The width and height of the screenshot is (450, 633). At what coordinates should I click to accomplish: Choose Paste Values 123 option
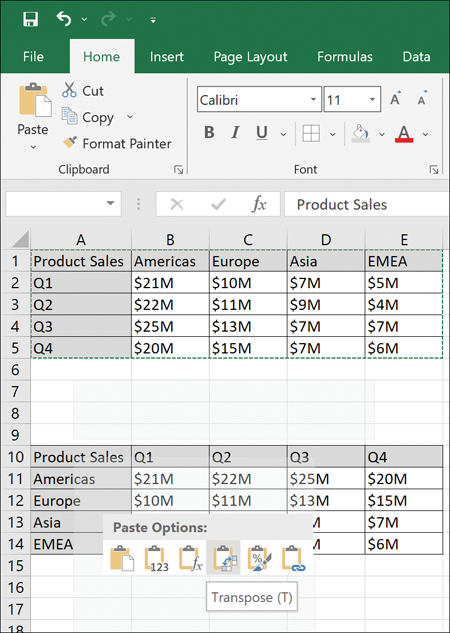pos(156,558)
